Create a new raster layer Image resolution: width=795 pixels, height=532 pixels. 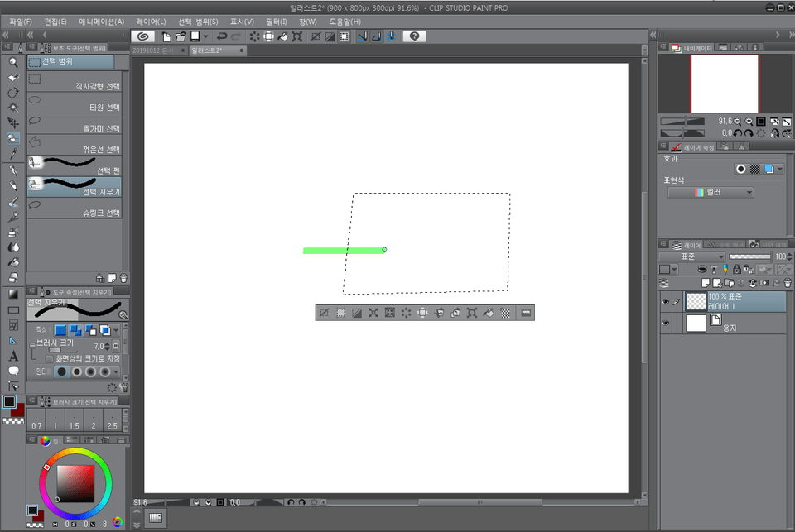click(x=706, y=283)
